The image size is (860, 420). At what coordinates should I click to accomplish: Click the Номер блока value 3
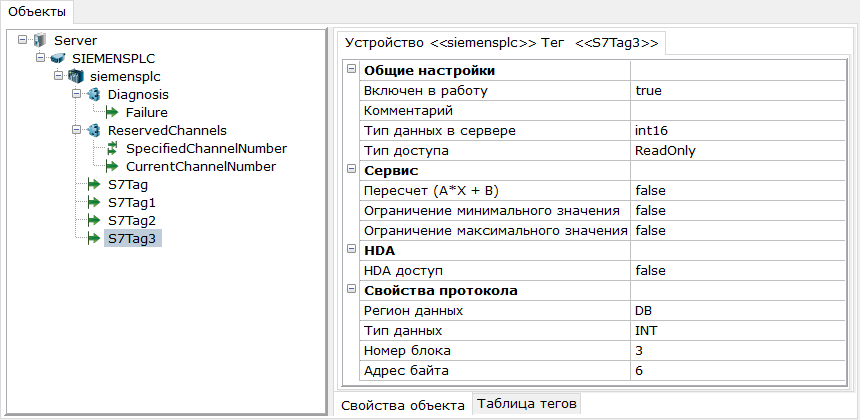click(x=737, y=351)
